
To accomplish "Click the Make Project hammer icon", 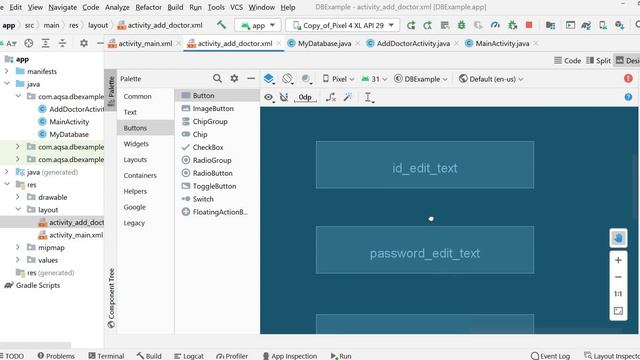I will coord(221,25).
